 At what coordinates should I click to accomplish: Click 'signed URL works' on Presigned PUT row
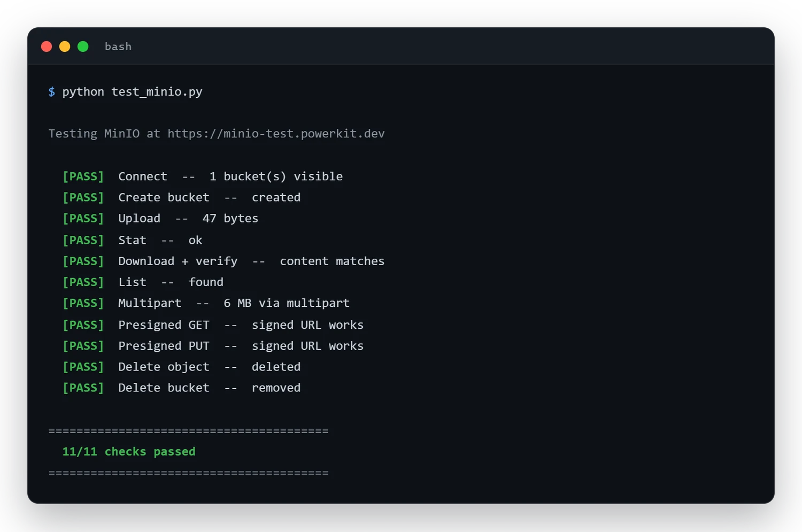pyautogui.click(x=307, y=346)
